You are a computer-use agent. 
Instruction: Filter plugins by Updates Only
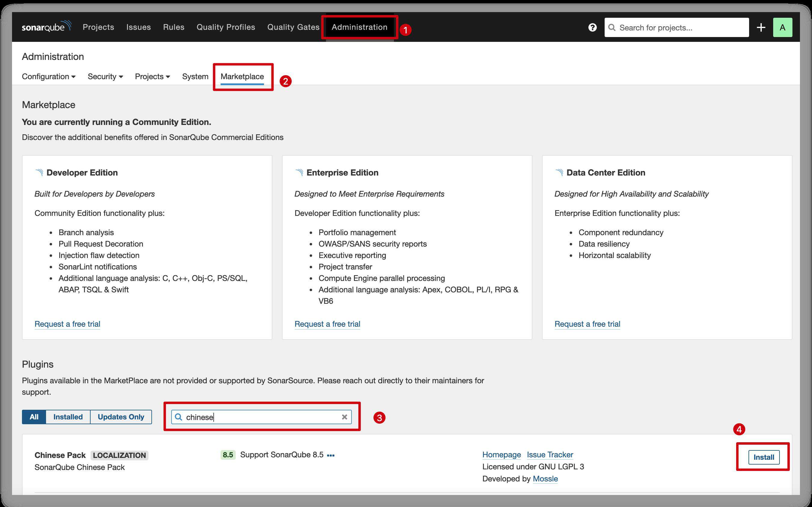(x=121, y=417)
